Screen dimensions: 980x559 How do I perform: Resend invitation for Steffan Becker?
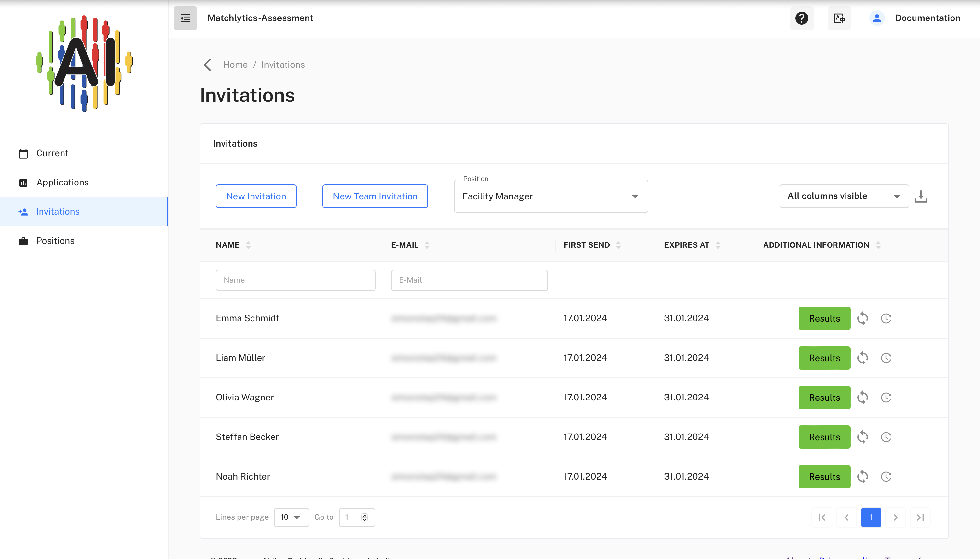pyautogui.click(x=863, y=437)
